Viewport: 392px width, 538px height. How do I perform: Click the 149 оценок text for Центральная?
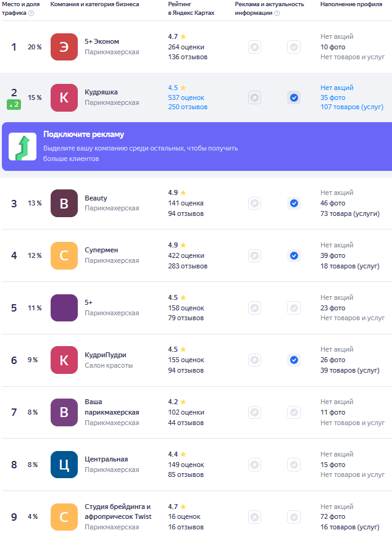pyautogui.click(x=186, y=465)
